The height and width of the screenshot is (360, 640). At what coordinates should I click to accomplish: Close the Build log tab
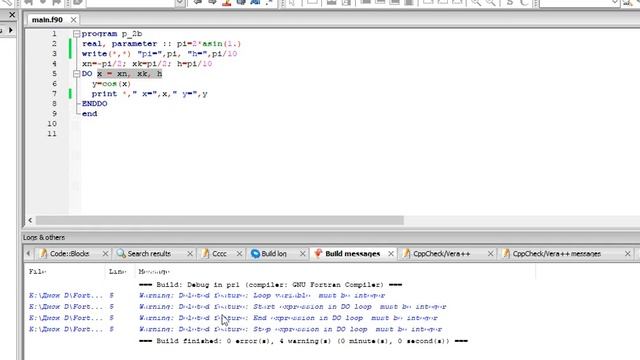[302, 253]
